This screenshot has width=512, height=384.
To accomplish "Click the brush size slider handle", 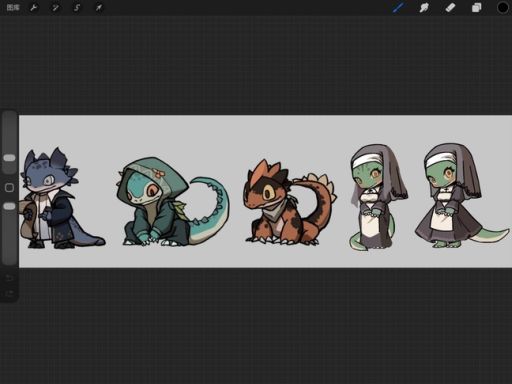I will 9,158.
